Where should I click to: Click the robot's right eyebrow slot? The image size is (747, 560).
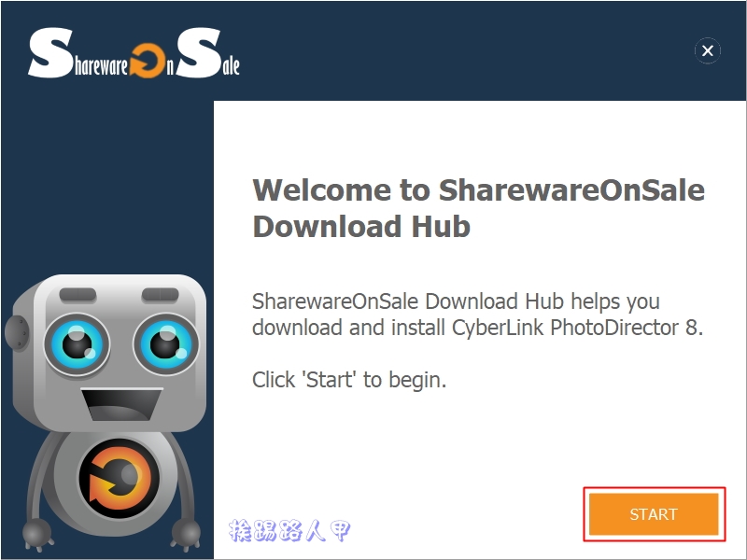(x=160, y=295)
